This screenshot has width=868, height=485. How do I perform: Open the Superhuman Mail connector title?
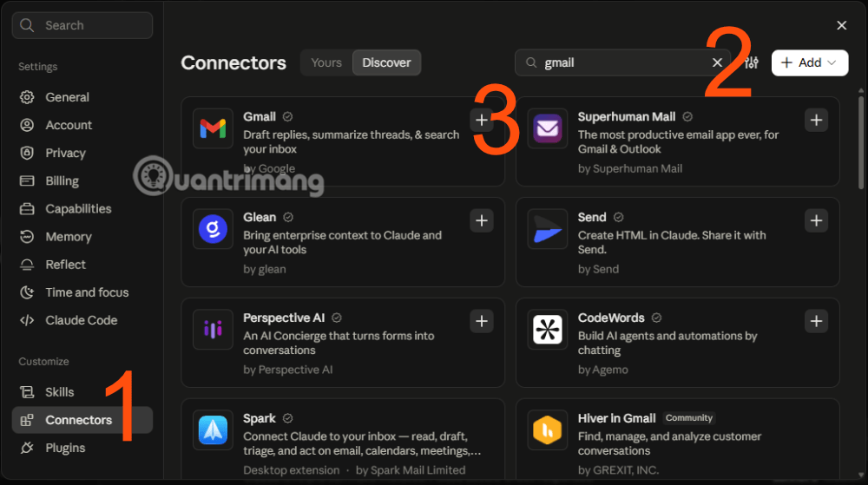(x=627, y=116)
